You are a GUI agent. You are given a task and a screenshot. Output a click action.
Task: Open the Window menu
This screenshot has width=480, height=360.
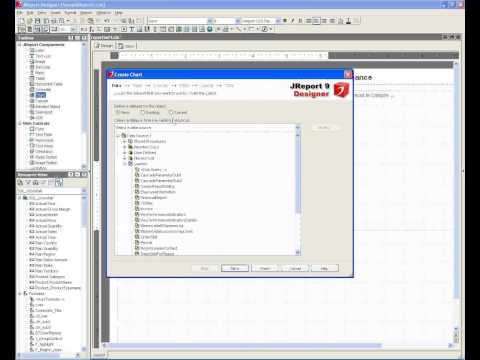pyautogui.click(x=103, y=13)
